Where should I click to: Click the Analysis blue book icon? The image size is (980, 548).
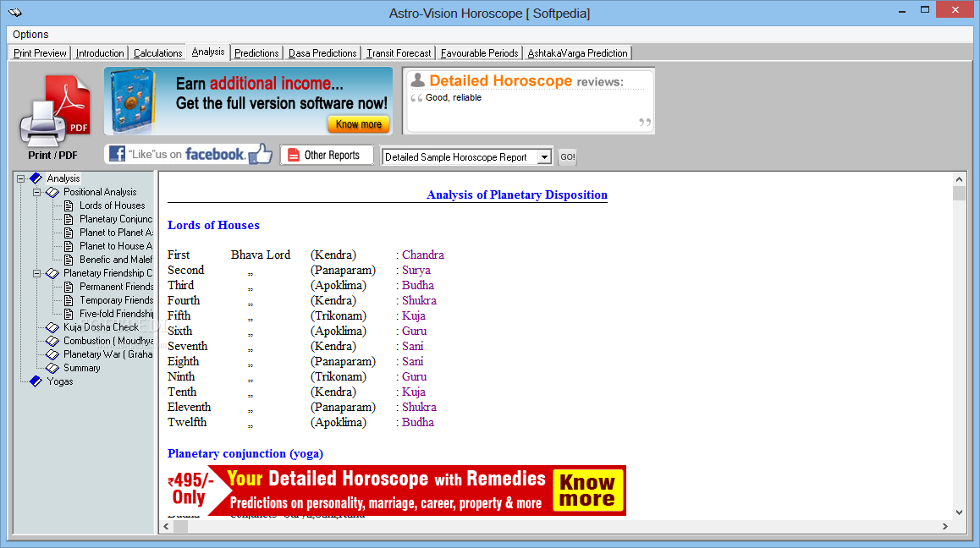pos(36,178)
